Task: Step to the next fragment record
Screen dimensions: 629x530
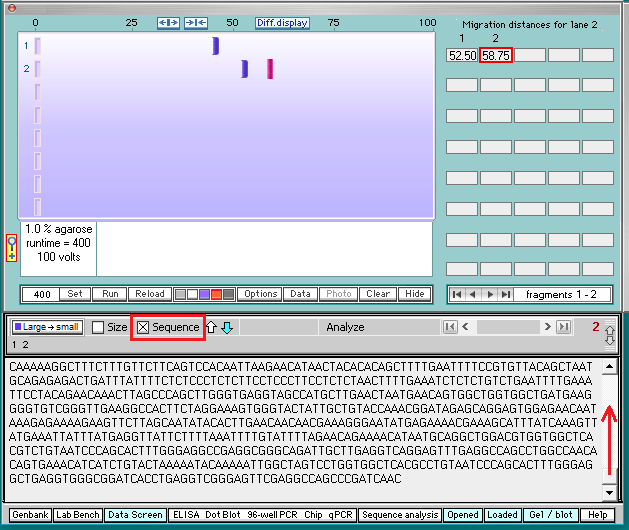Action: 490,294
